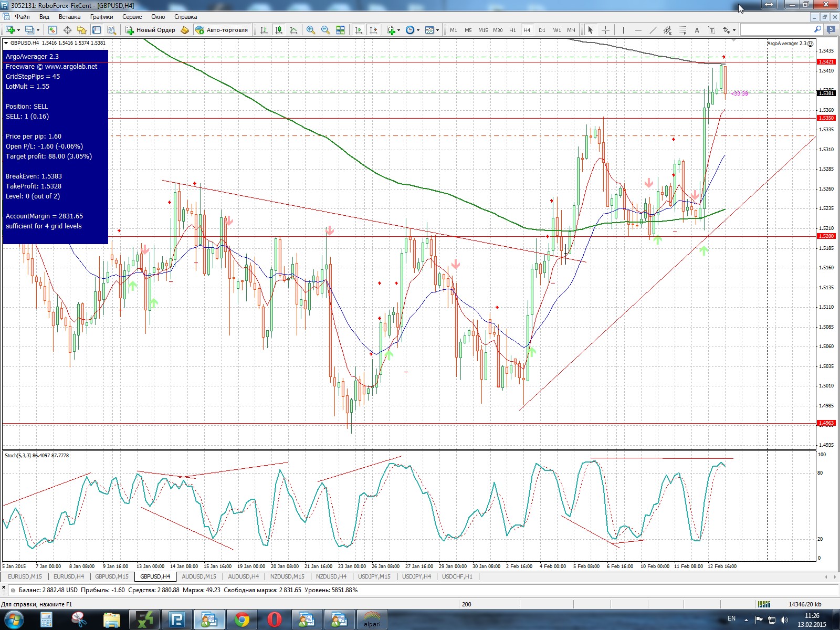This screenshot has height=630, width=840.
Task: Switch timeframe to M1
Action: pos(454,30)
